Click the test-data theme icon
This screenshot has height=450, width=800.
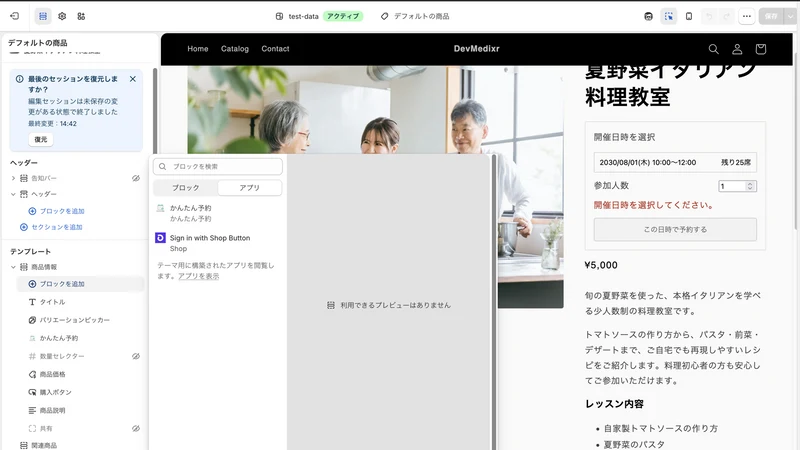[279, 16]
